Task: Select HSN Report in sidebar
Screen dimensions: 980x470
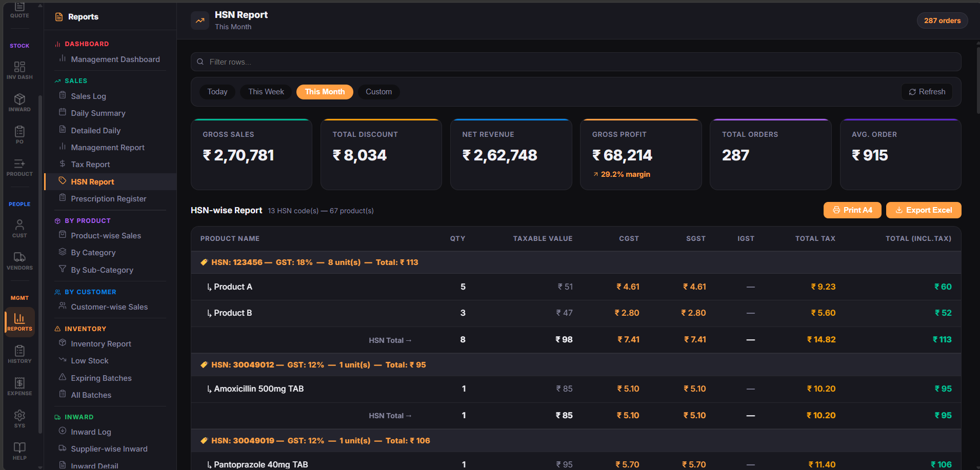Action: click(110, 181)
